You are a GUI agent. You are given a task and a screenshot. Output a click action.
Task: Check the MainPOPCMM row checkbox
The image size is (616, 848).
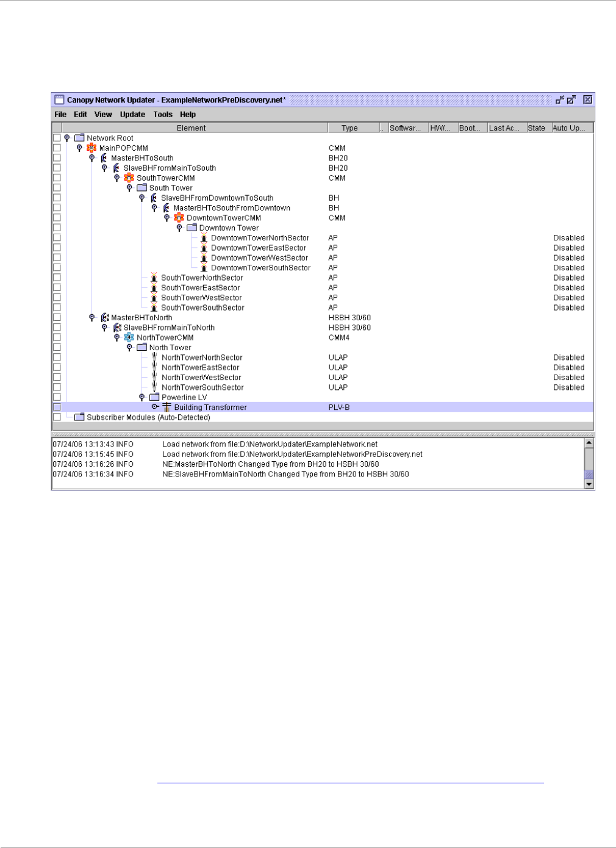57,148
